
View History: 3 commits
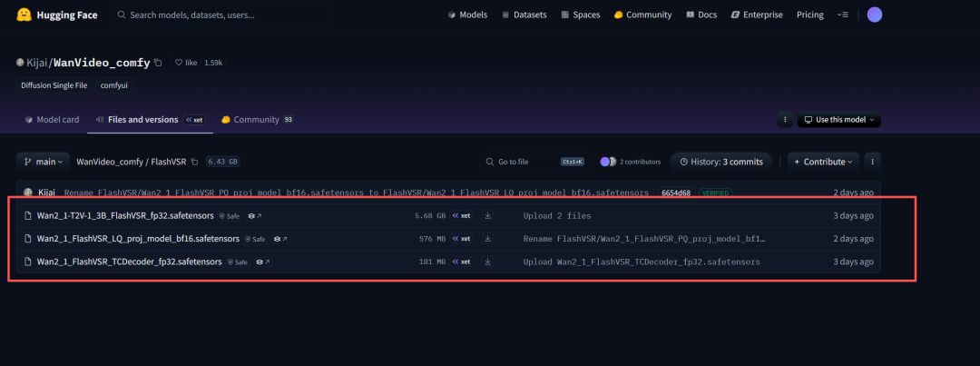(721, 162)
